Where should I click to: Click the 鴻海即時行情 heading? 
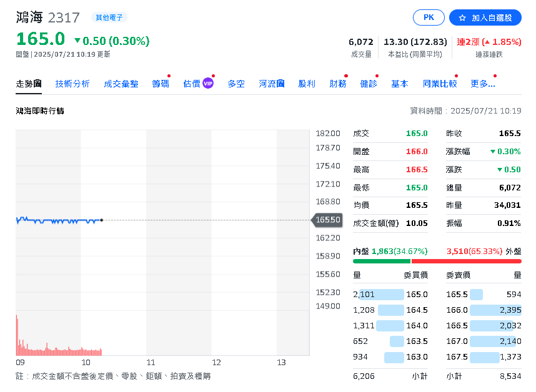click(40, 111)
